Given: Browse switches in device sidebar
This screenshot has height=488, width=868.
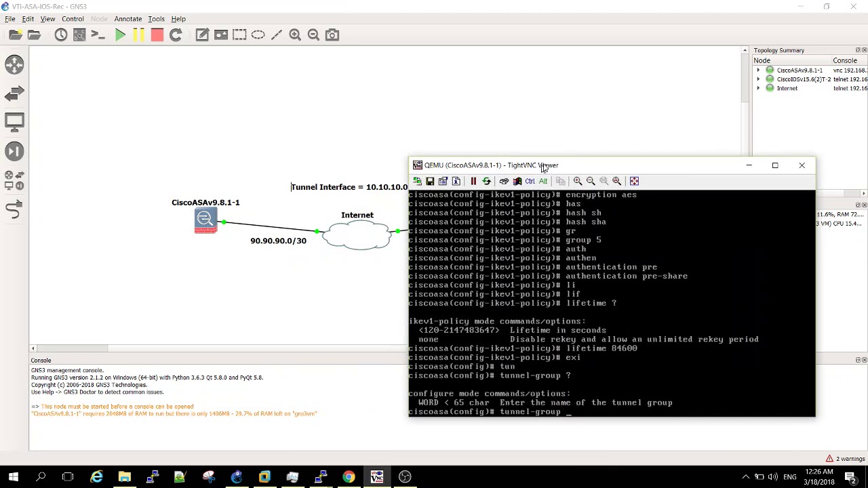Looking at the screenshot, I should coord(14,93).
